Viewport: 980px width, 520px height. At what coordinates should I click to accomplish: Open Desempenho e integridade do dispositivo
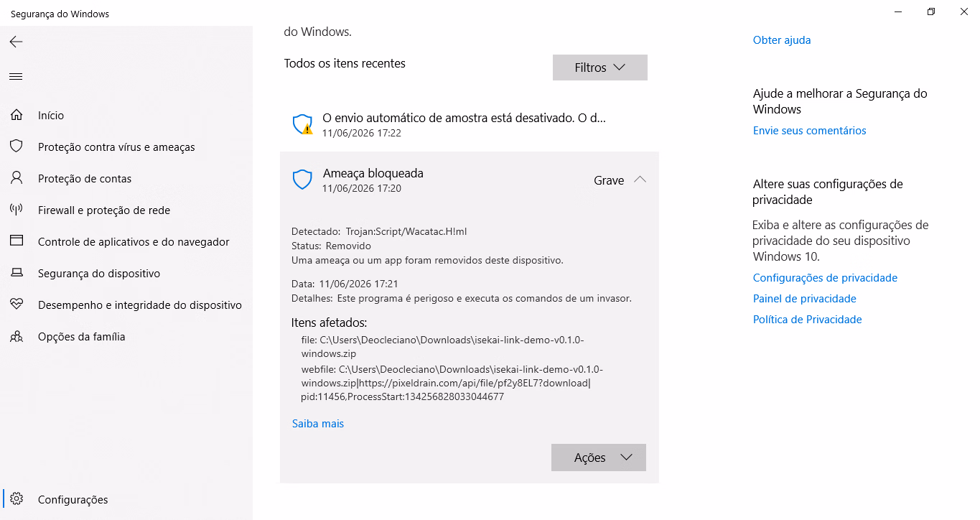140,305
